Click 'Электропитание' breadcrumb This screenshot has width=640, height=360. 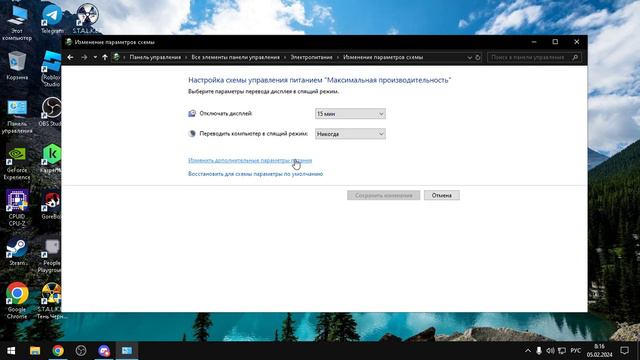tap(311, 58)
